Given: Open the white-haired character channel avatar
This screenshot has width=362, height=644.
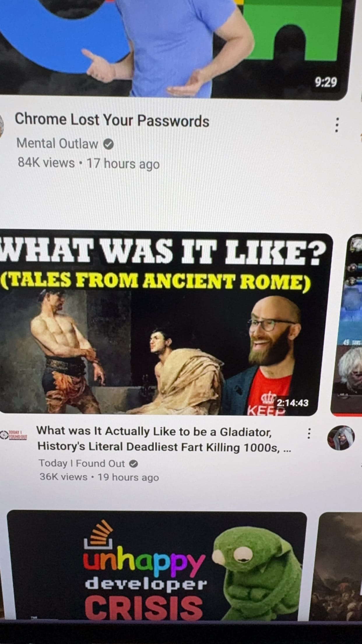Looking at the screenshot, I should (341, 437).
